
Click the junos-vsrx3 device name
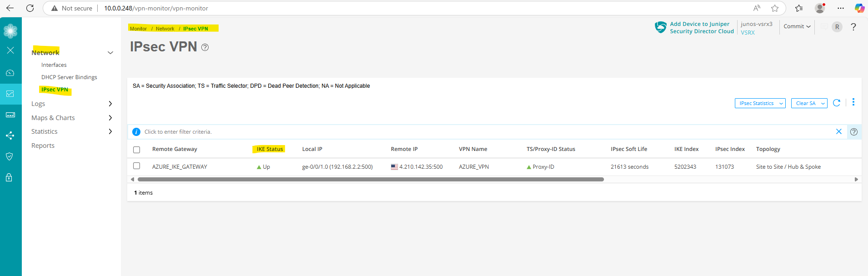(x=756, y=24)
